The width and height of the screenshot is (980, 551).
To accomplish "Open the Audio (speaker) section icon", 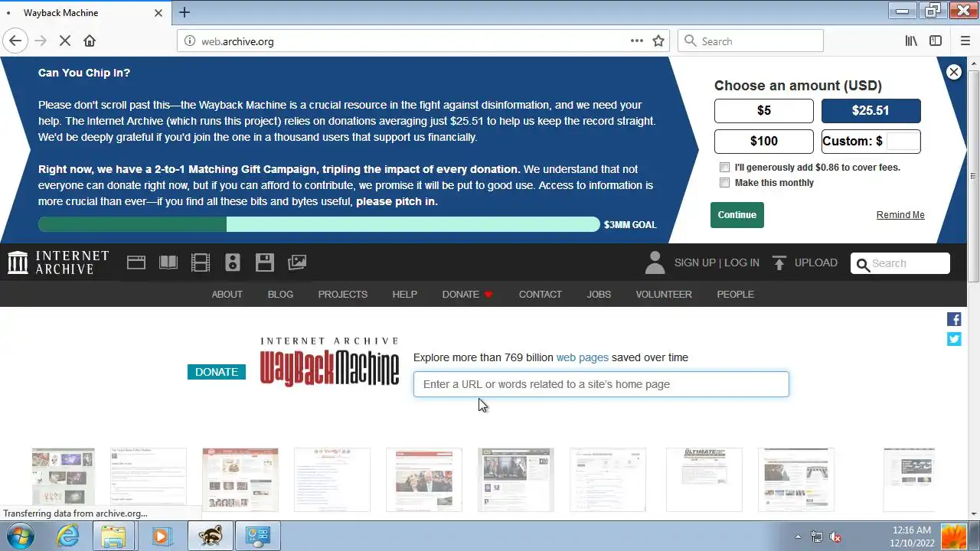I will [233, 262].
